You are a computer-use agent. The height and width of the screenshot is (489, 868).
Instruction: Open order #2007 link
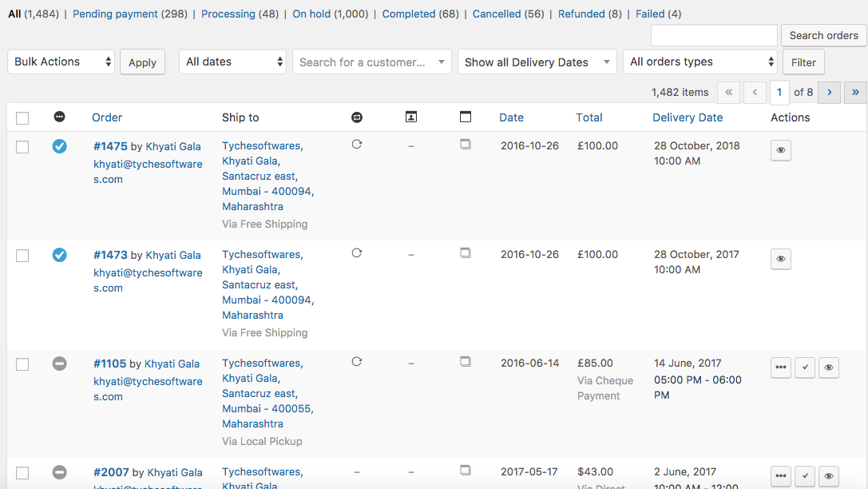pos(111,472)
